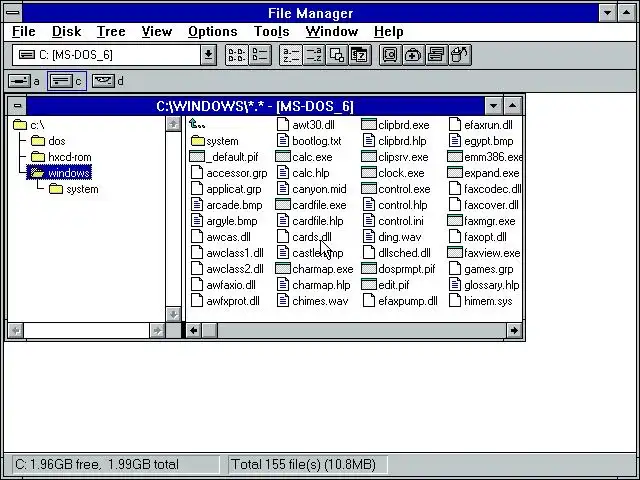This screenshot has height=480, width=640.
Task: Open the Tree menu
Action: (111, 31)
